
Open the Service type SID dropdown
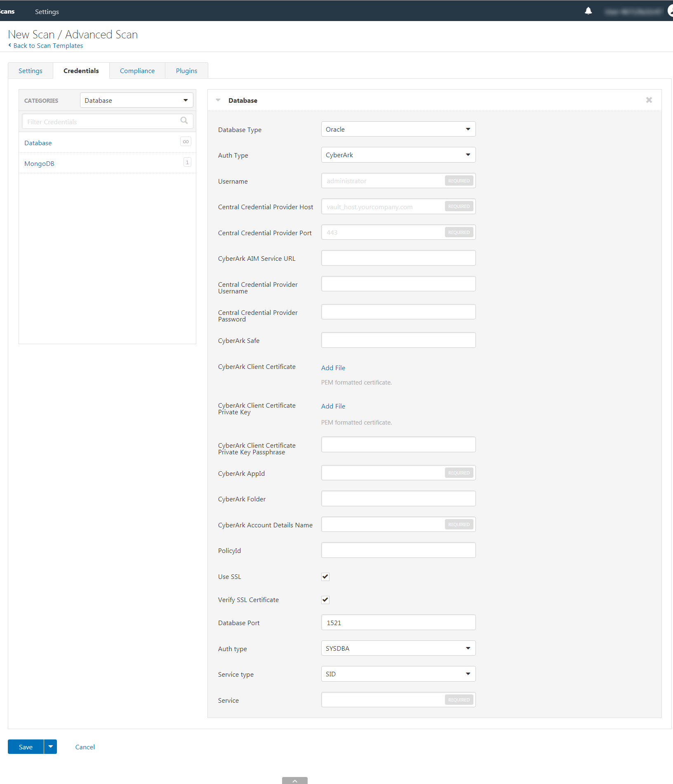[x=398, y=674]
